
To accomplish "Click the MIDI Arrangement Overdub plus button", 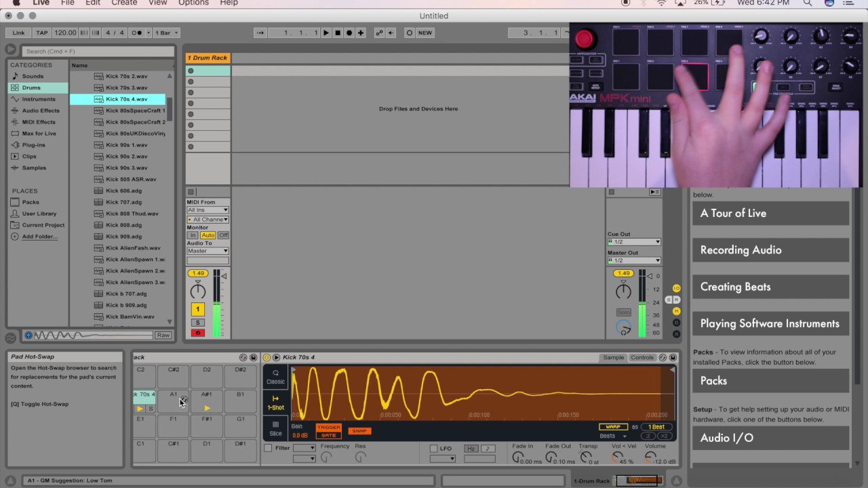I will click(361, 33).
